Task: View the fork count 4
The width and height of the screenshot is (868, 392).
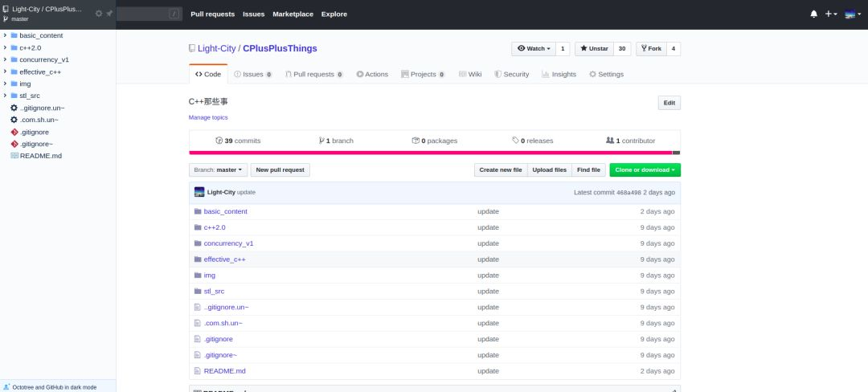Action: point(674,49)
